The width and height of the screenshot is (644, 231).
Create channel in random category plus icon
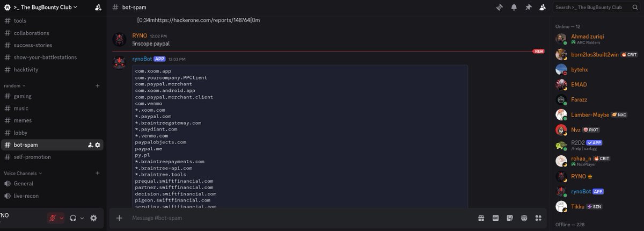pos(97,85)
